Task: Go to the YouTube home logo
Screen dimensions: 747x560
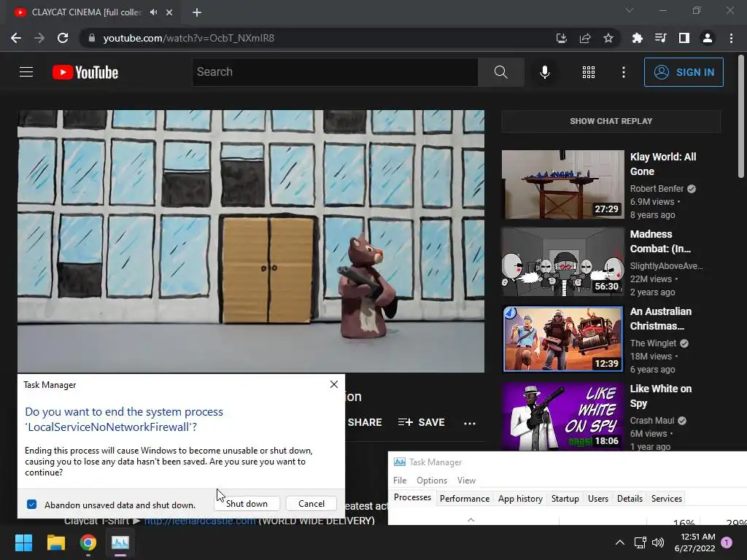Action: 85,72
